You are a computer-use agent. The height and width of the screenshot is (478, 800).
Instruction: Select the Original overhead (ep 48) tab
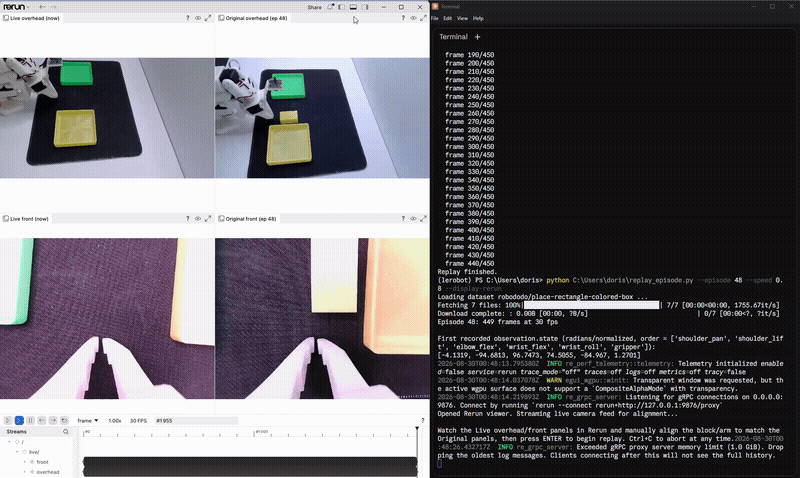pyautogui.click(x=253, y=18)
